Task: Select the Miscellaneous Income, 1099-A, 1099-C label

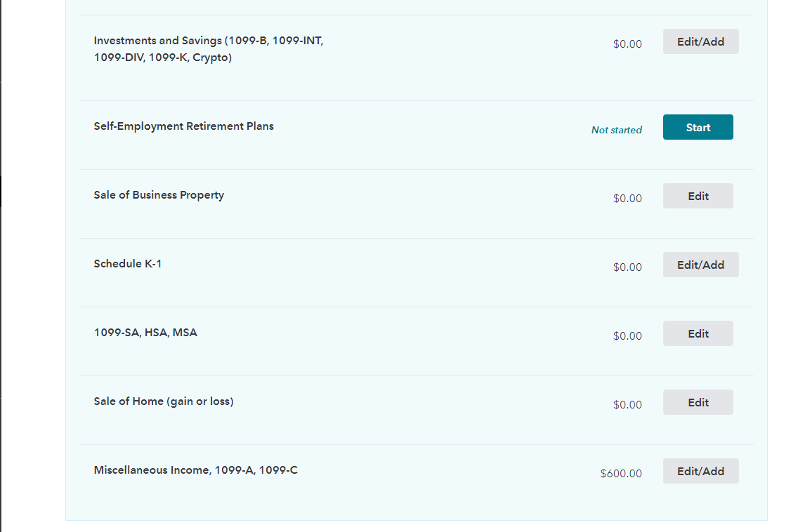Action: [x=195, y=470]
